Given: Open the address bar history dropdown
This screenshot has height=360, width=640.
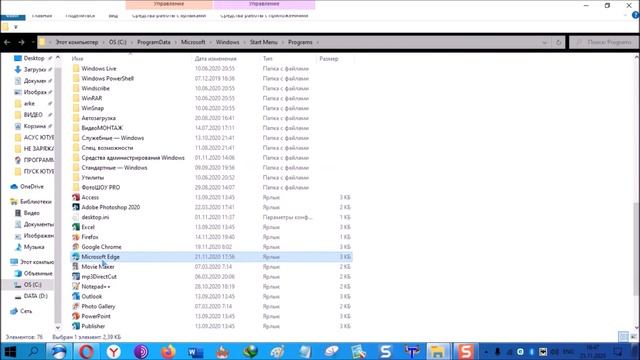Looking at the screenshot, I should pos(544,42).
